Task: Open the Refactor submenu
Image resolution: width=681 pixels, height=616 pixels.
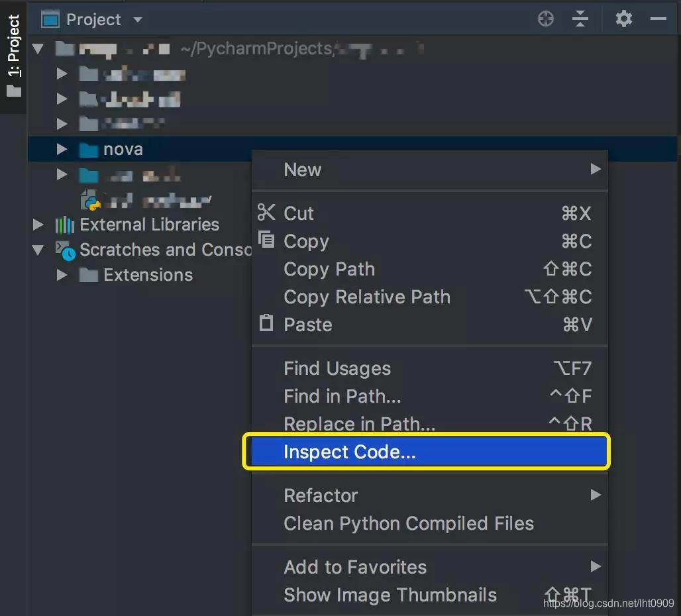Action: click(x=429, y=495)
